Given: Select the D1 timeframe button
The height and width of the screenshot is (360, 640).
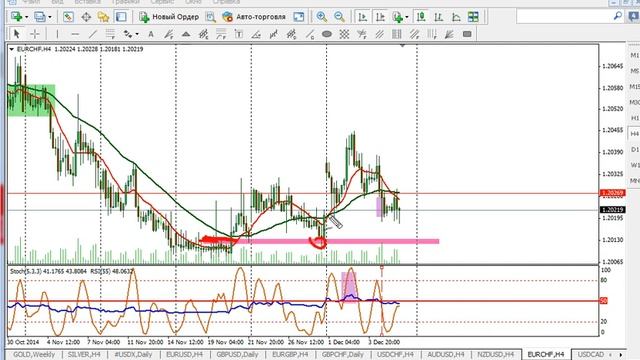Looking at the screenshot, I should pyautogui.click(x=634, y=149).
